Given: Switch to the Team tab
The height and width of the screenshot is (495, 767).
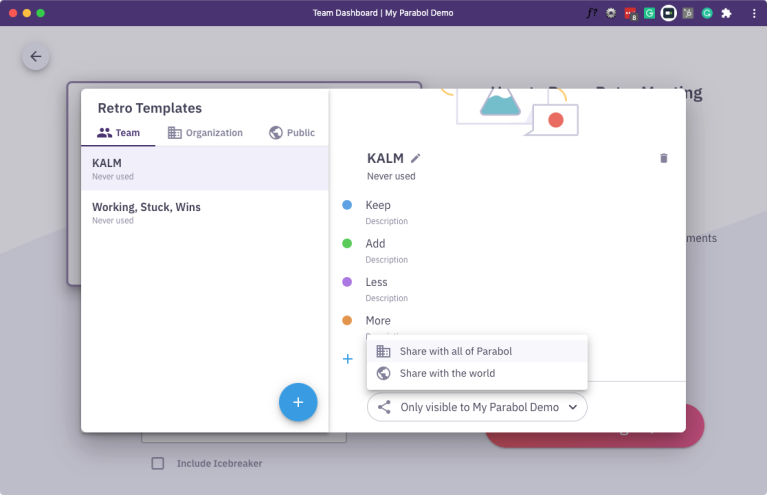Looking at the screenshot, I should click(x=118, y=133).
